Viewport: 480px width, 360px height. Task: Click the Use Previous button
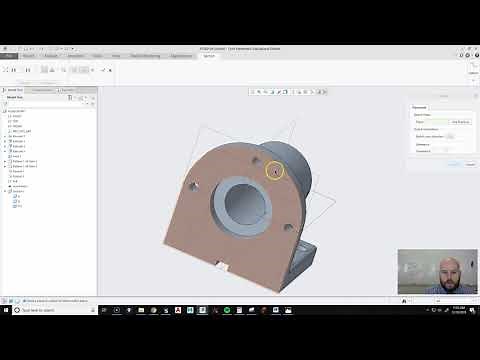[x=460, y=122]
